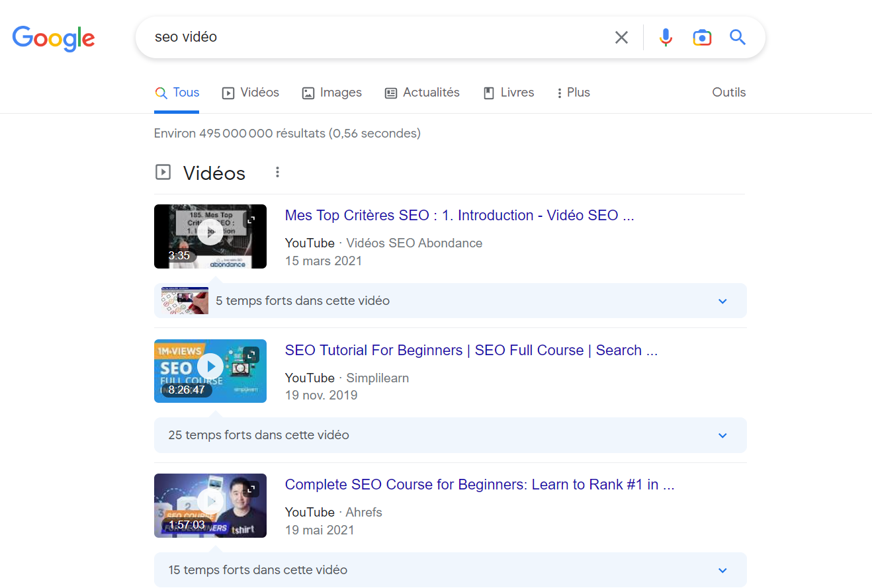Click the small key-moment preview thumbnail in 5 temps forts row
This screenshot has height=588, width=872.
(185, 301)
